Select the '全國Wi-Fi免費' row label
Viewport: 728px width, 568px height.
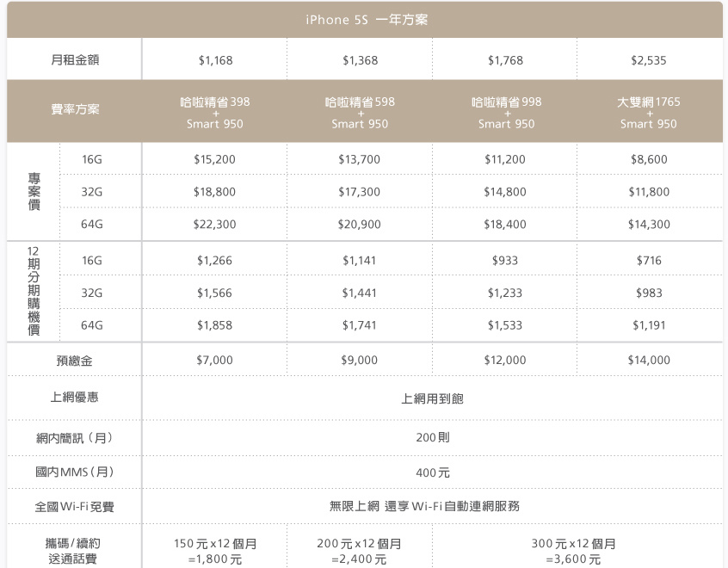74,507
